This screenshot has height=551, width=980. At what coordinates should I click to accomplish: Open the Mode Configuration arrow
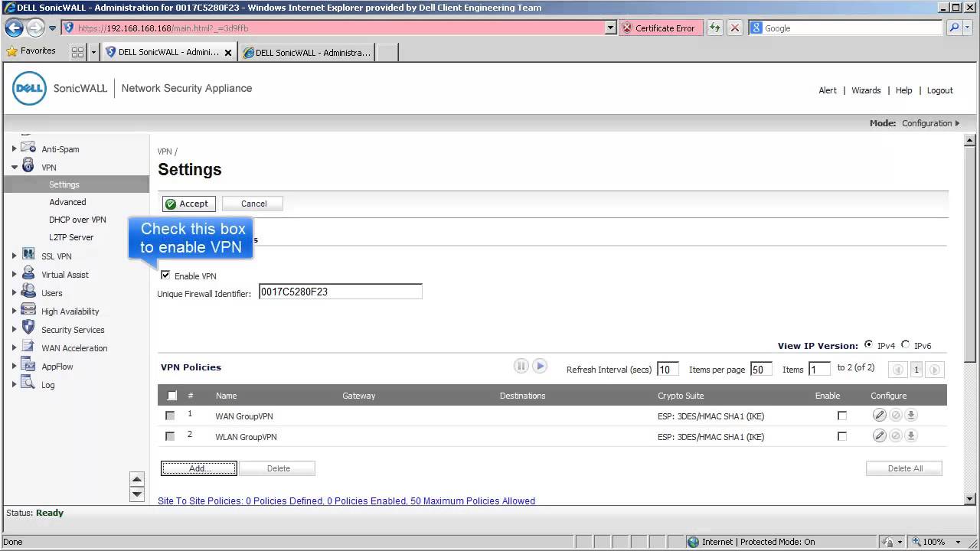pyautogui.click(x=957, y=123)
